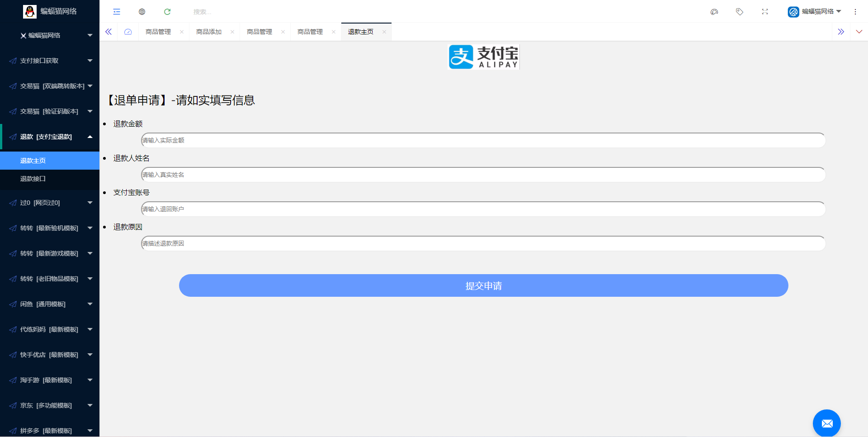Click the green refresh icon
868x437 pixels.
pos(167,12)
